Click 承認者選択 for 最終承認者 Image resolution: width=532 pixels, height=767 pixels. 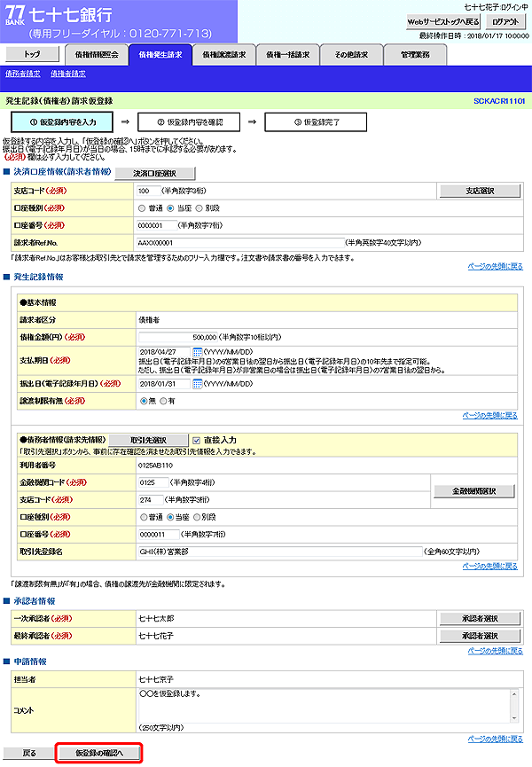coord(481,636)
